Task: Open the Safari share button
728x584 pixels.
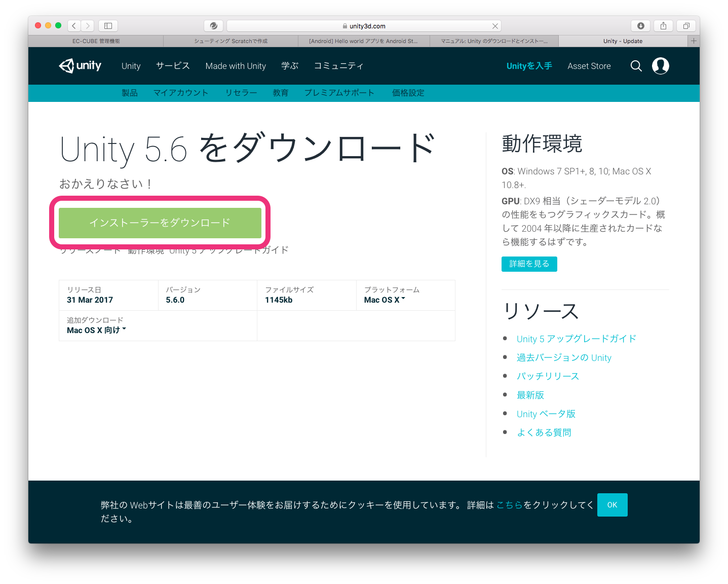Action: tap(663, 25)
